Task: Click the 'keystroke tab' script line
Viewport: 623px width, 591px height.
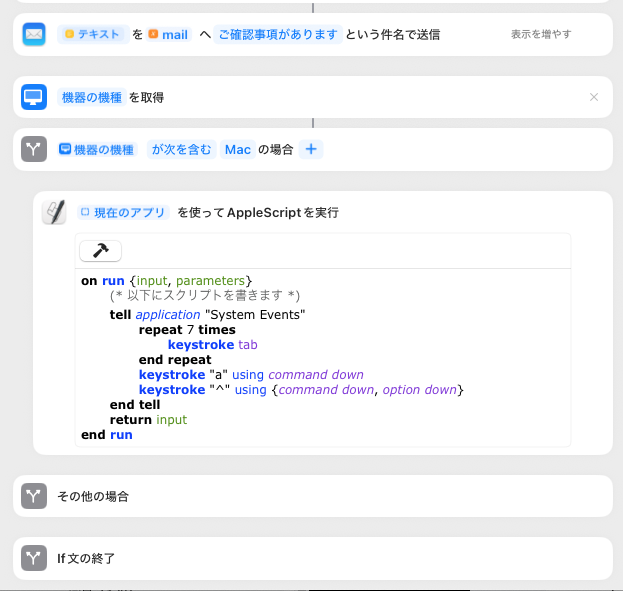Action: [213, 345]
